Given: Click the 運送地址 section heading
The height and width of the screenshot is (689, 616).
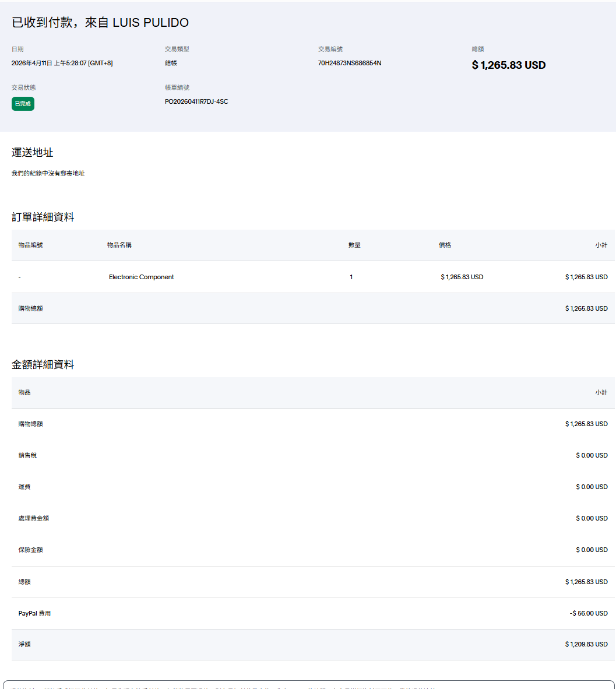Looking at the screenshot, I should click(x=33, y=153).
